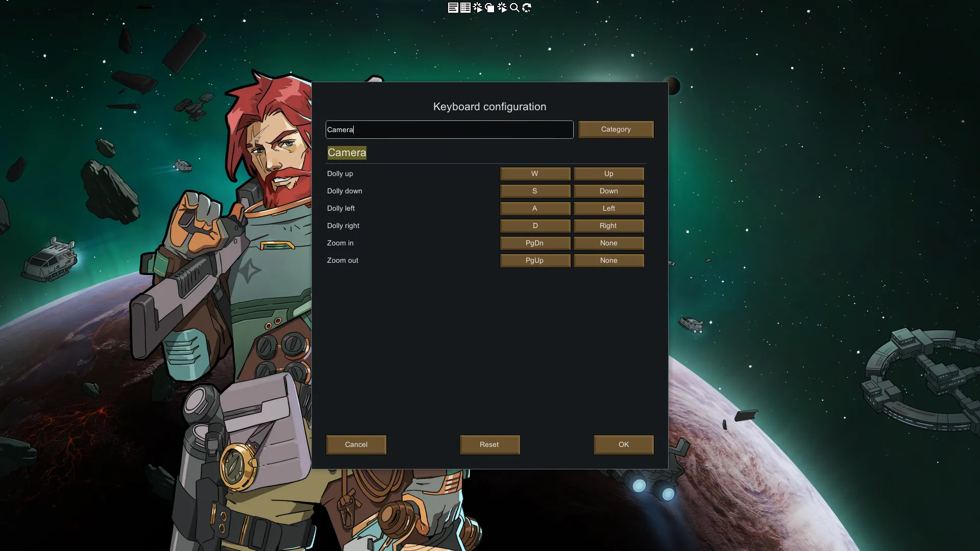Open the Category filter selector
Image resolution: width=980 pixels, height=551 pixels.
point(616,130)
